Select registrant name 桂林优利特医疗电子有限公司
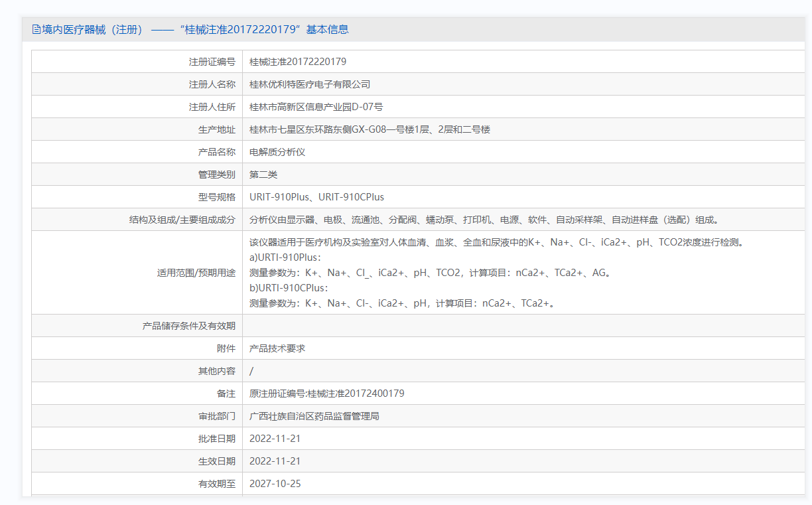Image resolution: width=812 pixels, height=505 pixels. (309, 84)
